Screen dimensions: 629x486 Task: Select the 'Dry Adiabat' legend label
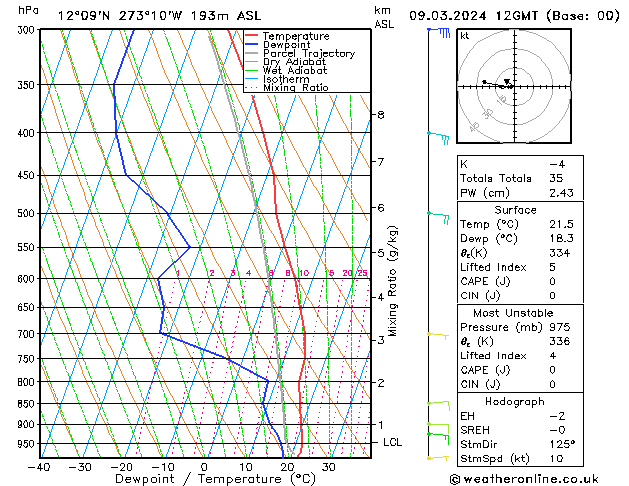tap(294, 62)
